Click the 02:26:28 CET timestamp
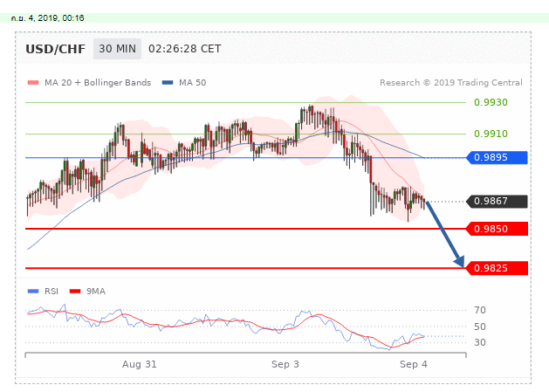Image resolution: width=549 pixels, height=392 pixels. tap(184, 49)
